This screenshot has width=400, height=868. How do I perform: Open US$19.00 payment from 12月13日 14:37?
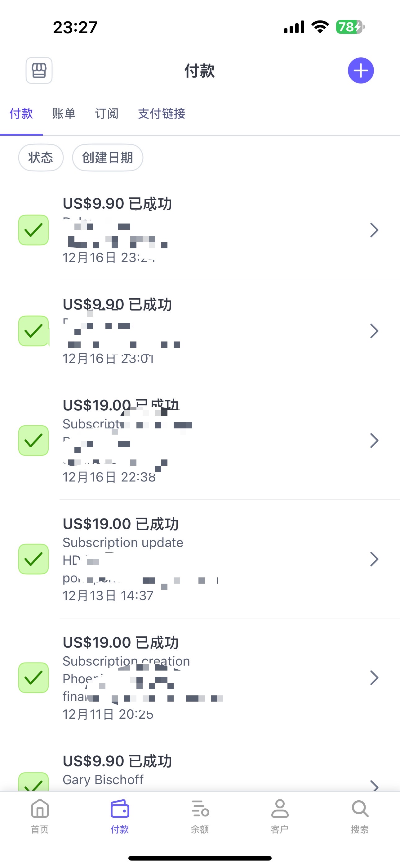[202, 559]
